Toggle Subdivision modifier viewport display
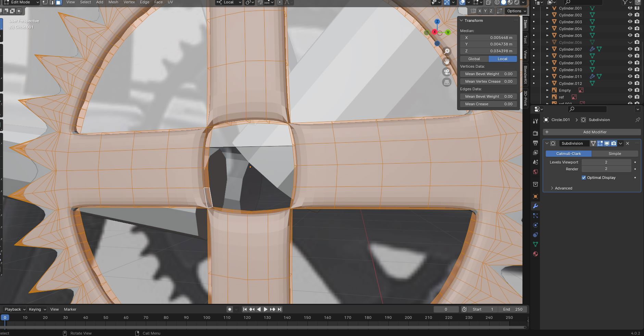Image resolution: width=644 pixels, height=336 pixels. coord(607,143)
